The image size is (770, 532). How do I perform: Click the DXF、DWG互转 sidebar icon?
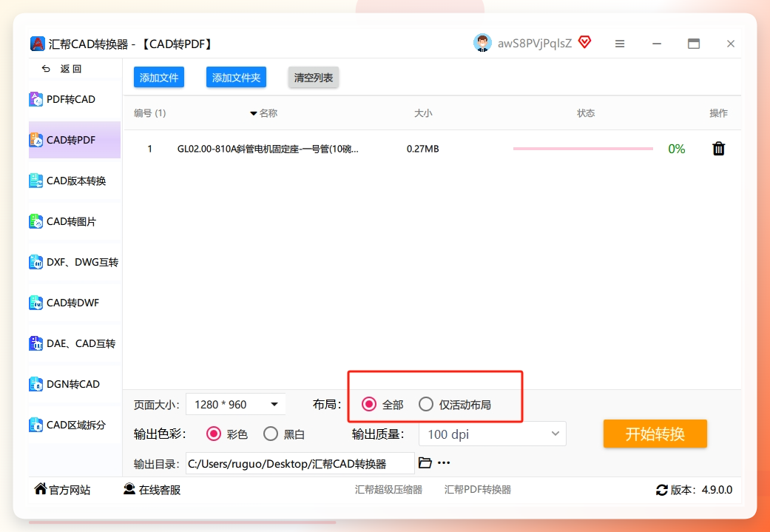tap(36, 263)
